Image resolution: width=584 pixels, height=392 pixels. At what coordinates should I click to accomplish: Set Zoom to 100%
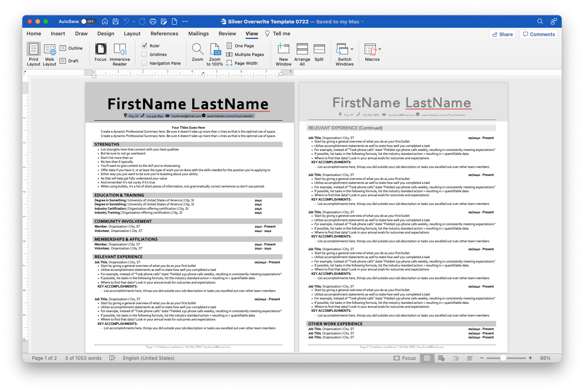[x=215, y=54]
